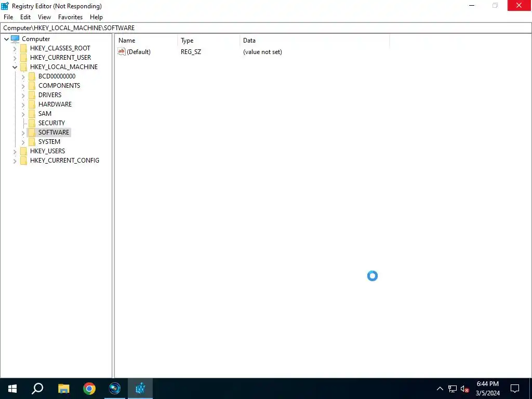
Task: Sort by the Type column header
Action: pos(209,41)
